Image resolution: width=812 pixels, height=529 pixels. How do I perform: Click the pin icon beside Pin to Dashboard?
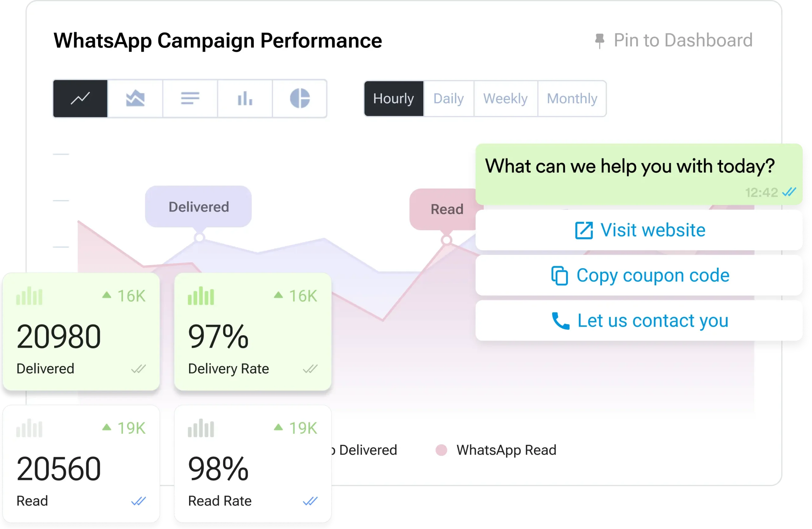point(599,41)
